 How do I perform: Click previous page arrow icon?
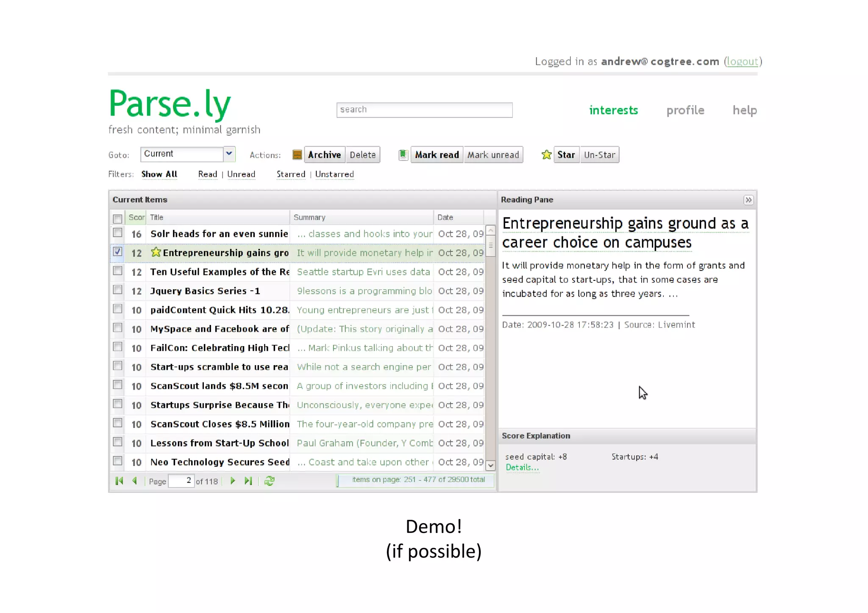pyautogui.click(x=135, y=481)
